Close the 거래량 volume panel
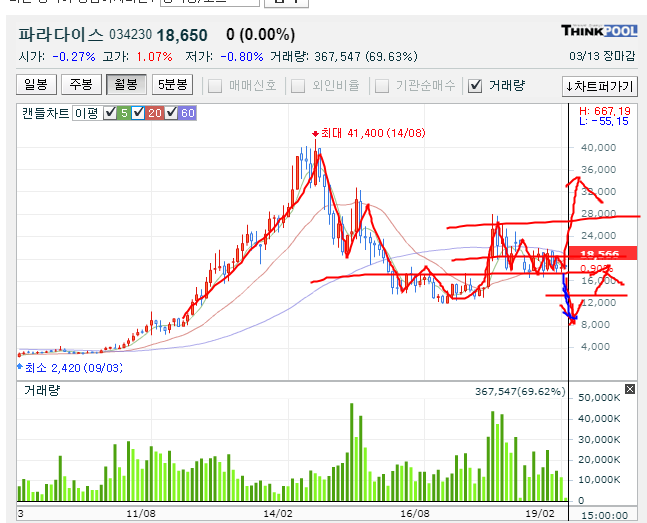 pyautogui.click(x=630, y=389)
